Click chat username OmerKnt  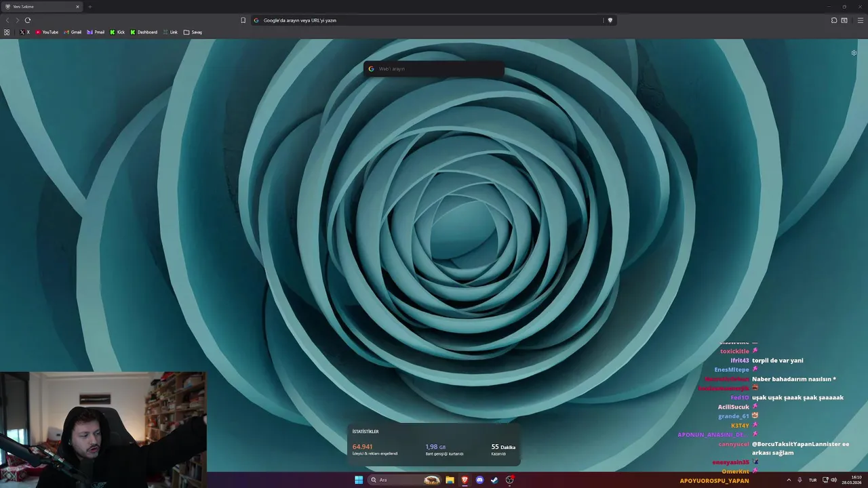pos(736,471)
